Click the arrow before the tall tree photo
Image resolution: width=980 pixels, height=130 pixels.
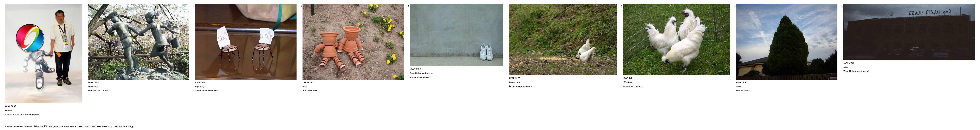pyautogui.click(x=733, y=6)
